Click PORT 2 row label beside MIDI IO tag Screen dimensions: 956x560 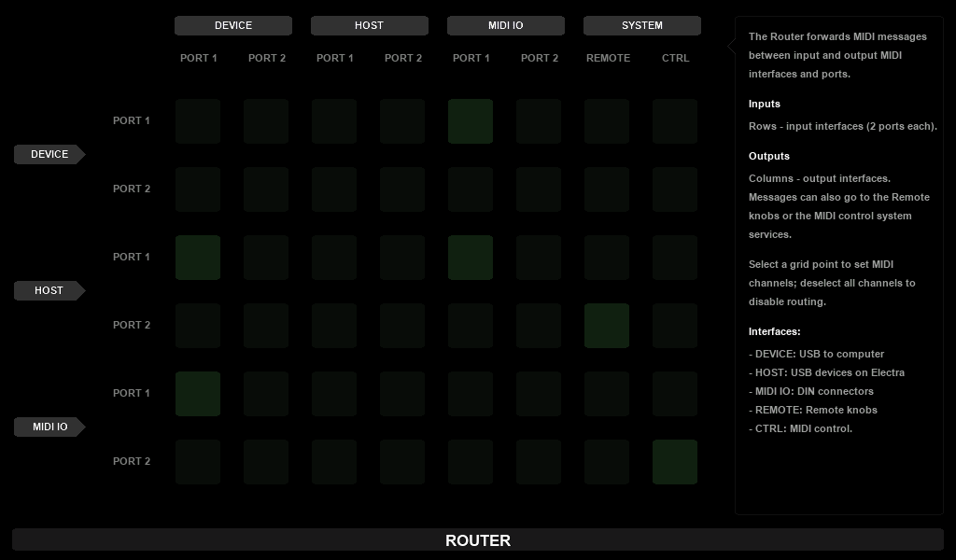[x=132, y=461]
